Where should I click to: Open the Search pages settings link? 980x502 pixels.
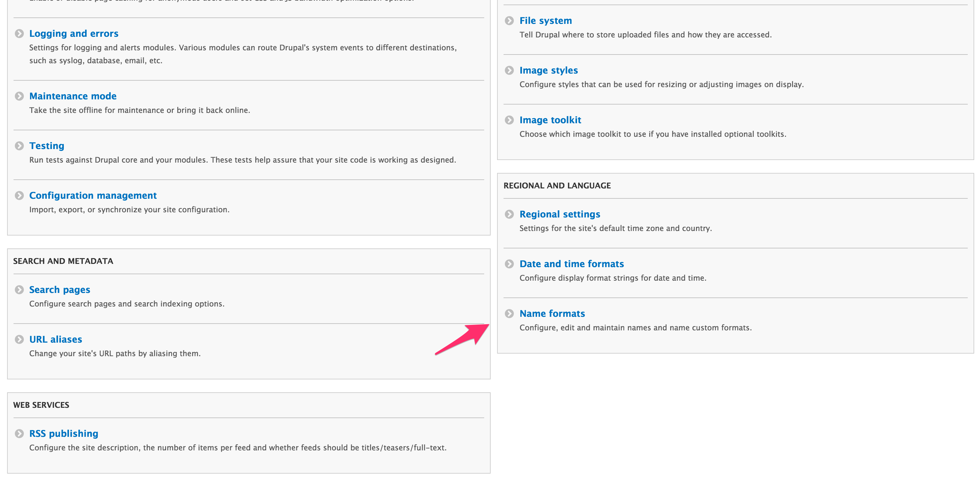pos(60,290)
